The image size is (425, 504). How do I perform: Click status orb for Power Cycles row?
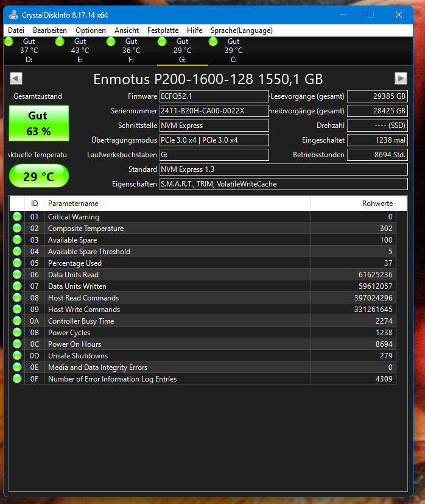click(x=17, y=332)
